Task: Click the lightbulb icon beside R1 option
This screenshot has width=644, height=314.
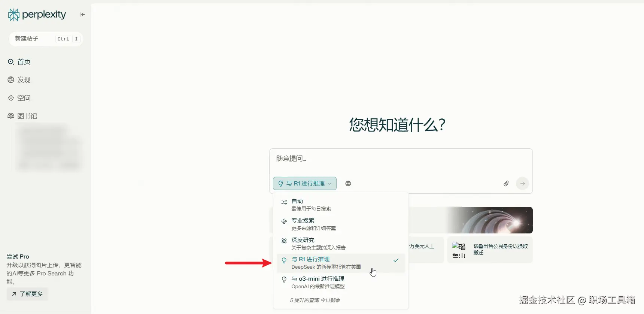Action: tap(284, 260)
